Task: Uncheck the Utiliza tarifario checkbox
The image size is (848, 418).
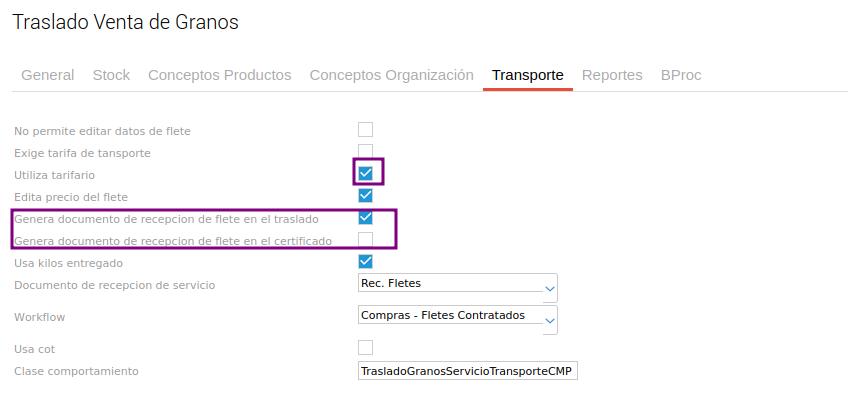Action: (366, 174)
